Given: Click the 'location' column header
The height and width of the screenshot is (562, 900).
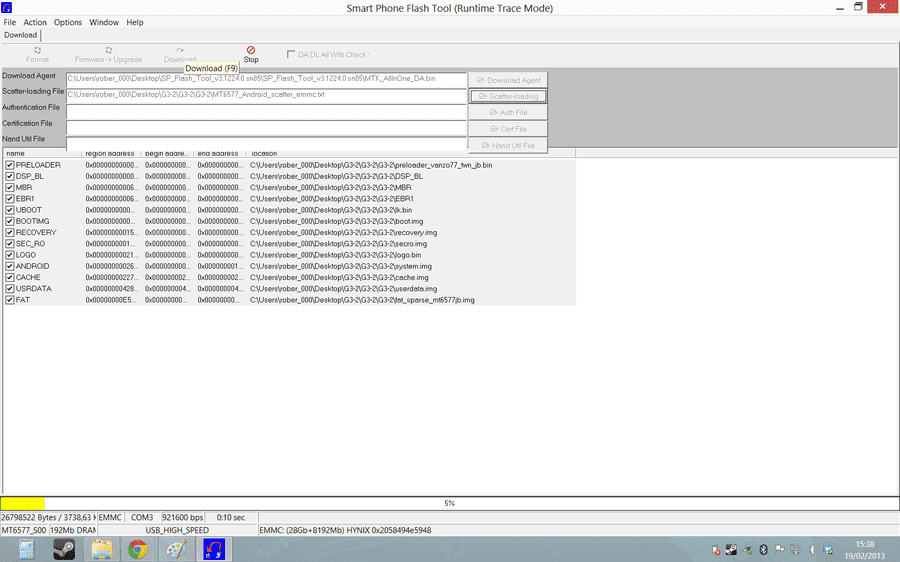Looking at the screenshot, I should pos(411,153).
